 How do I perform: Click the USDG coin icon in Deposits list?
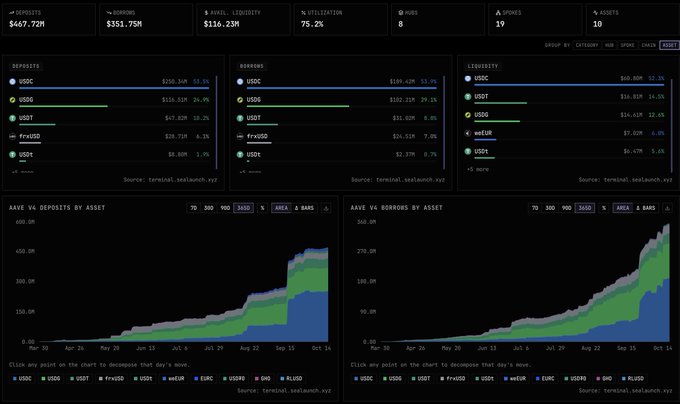coord(12,100)
